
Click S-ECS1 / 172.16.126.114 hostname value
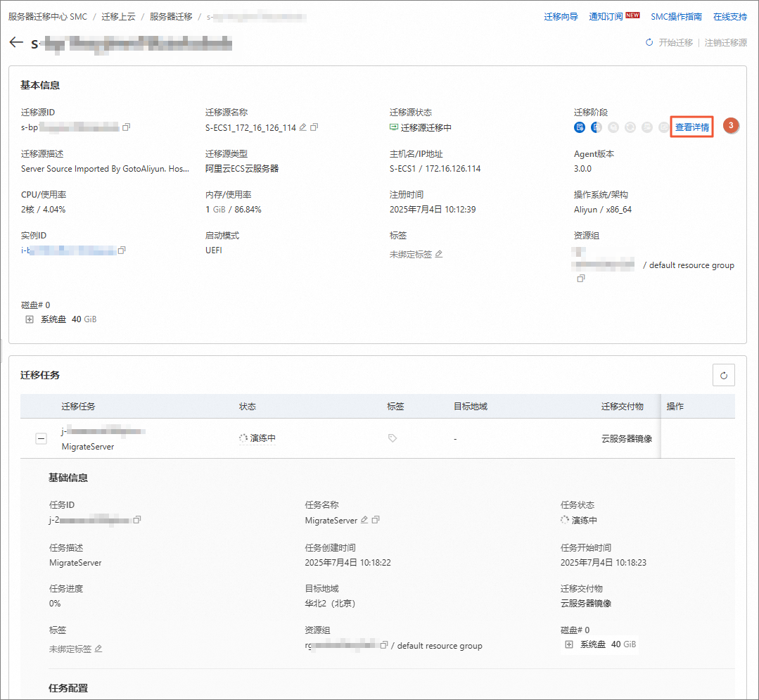coord(435,168)
